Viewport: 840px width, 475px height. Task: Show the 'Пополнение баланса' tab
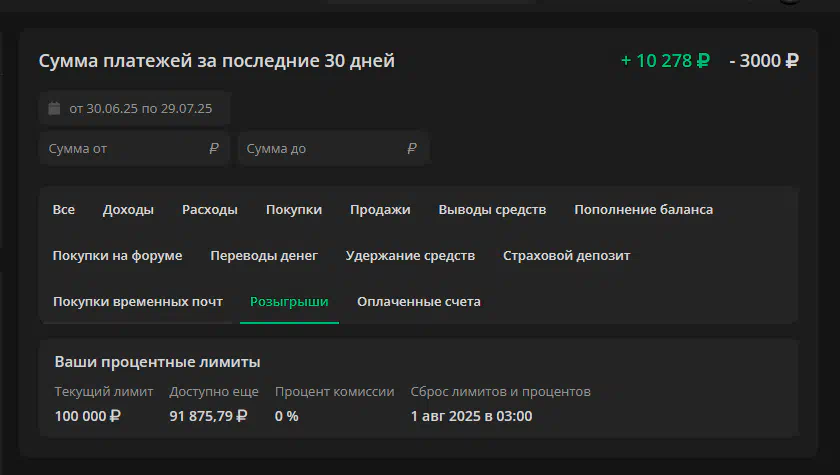[643, 209]
